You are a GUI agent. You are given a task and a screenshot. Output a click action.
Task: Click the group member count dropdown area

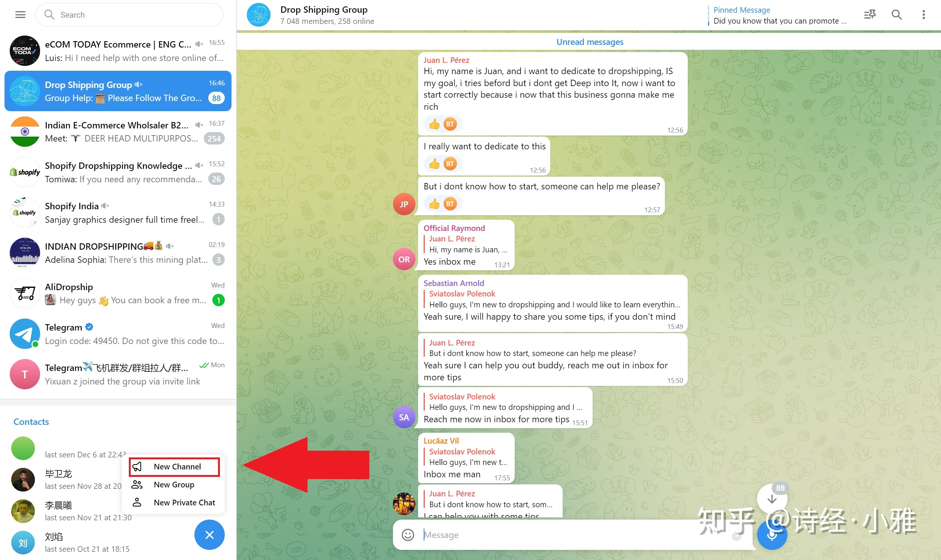(x=326, y=21)
